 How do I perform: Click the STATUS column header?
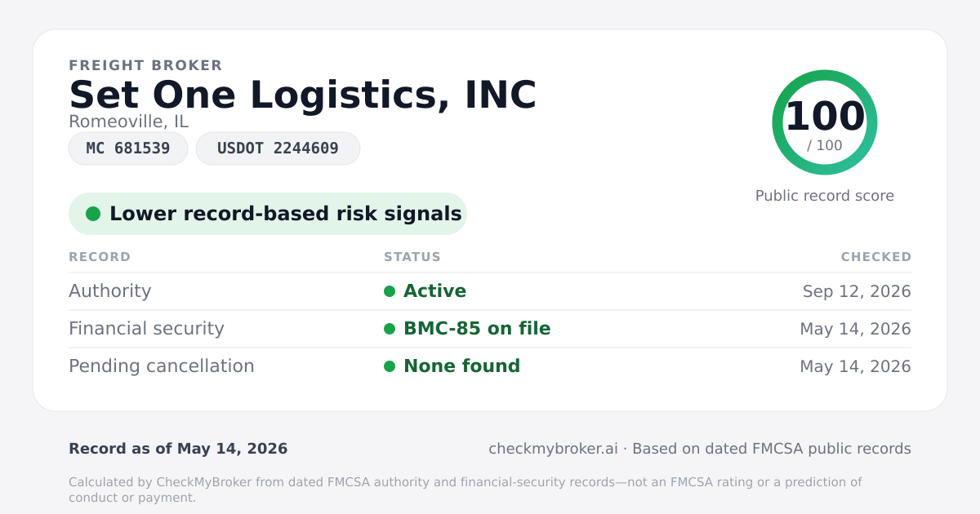(412, 257)
